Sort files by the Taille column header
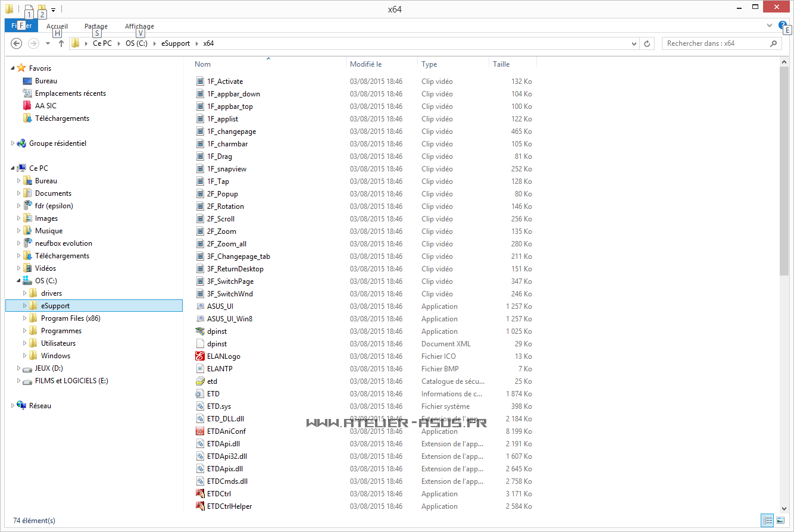Viewport: 794px width, 532px height. click(501, 64)
